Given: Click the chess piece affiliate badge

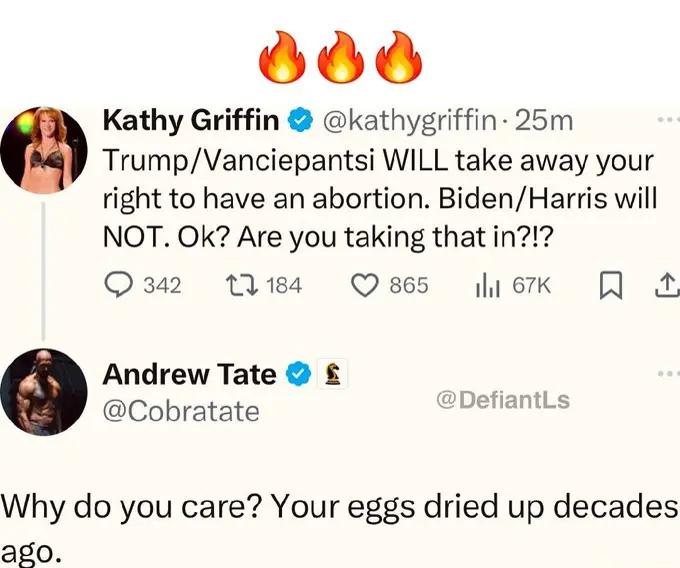Looking at the screenshot, I should click(330, 375).
